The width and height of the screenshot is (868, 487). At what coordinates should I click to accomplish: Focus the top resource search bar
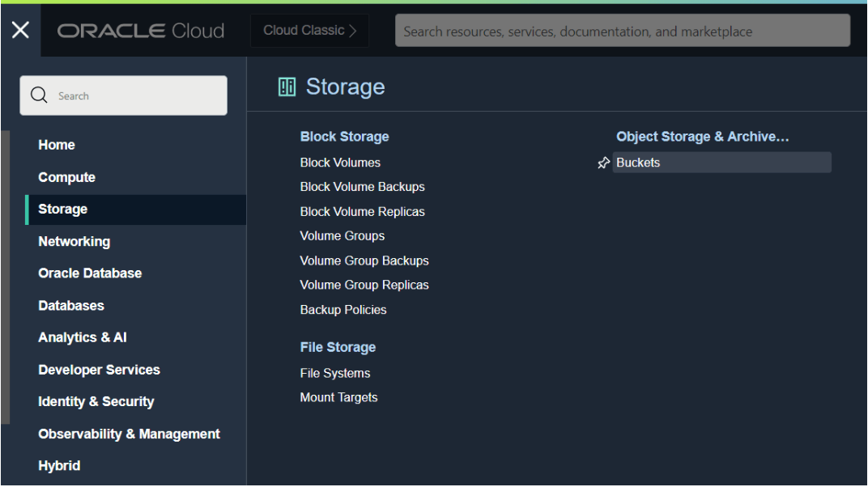pos(622,32)
